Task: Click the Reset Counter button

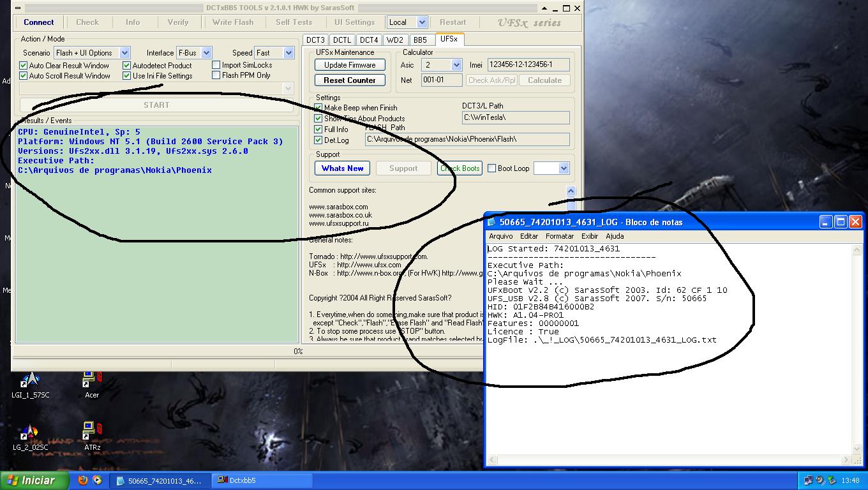Action: coord(350,80)
